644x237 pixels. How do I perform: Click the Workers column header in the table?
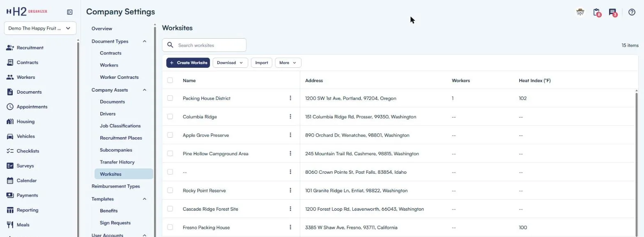tap(460, 81)
